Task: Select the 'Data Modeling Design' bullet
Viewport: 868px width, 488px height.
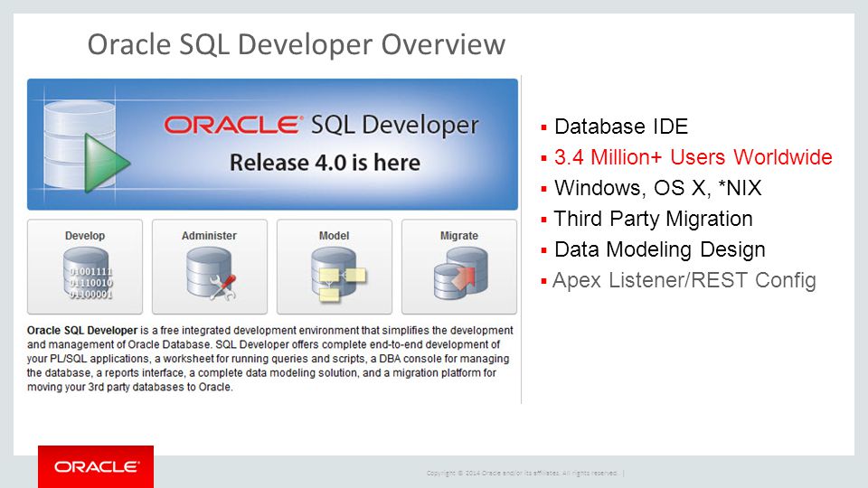Action: (660, 249)
